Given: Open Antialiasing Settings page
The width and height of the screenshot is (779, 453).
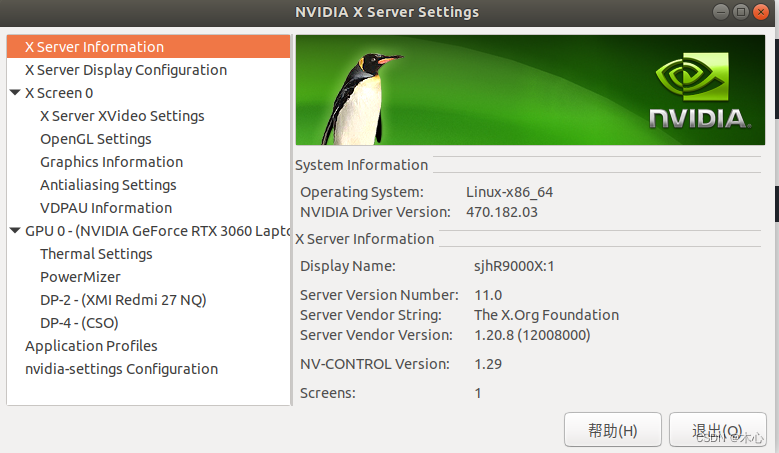Looking at the screenshot, I should [x=108, y=185].
